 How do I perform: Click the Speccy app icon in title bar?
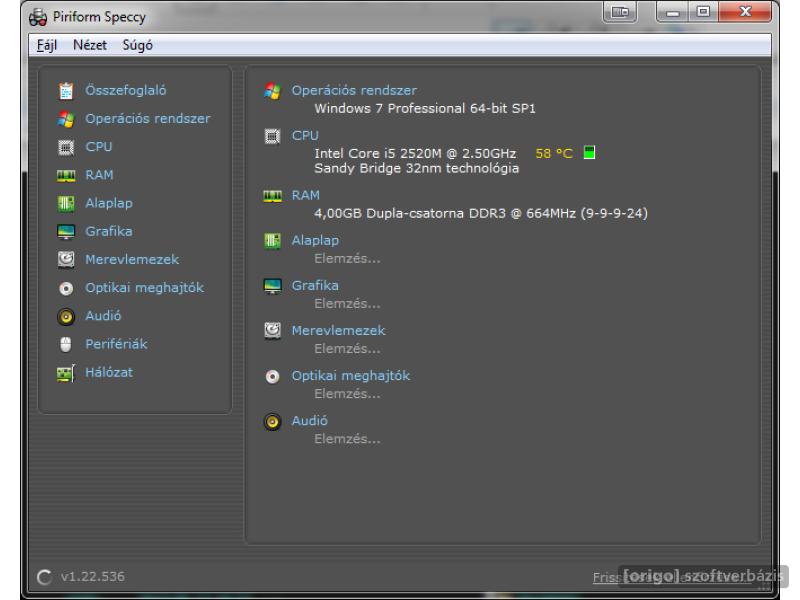(38, 17)
